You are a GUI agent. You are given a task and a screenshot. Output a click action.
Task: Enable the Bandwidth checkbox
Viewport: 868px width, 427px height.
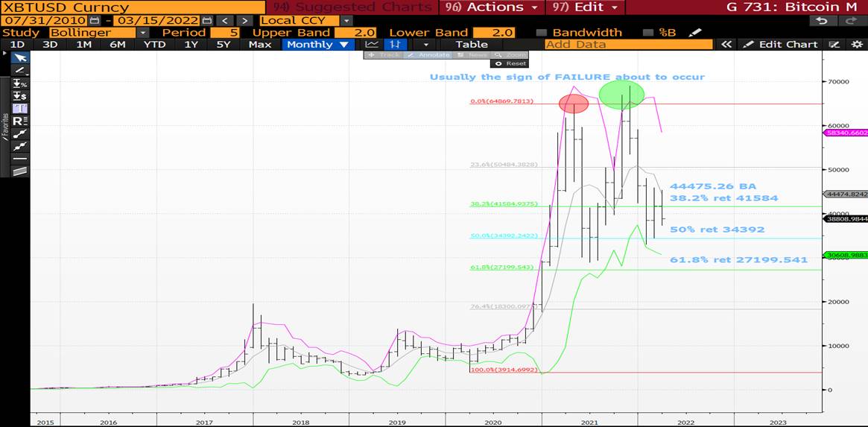coord(541,33)
